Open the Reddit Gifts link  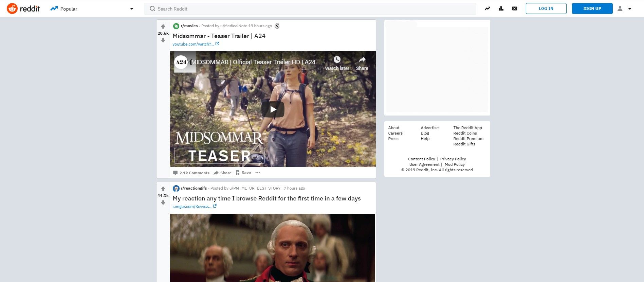tap(464, 144)
